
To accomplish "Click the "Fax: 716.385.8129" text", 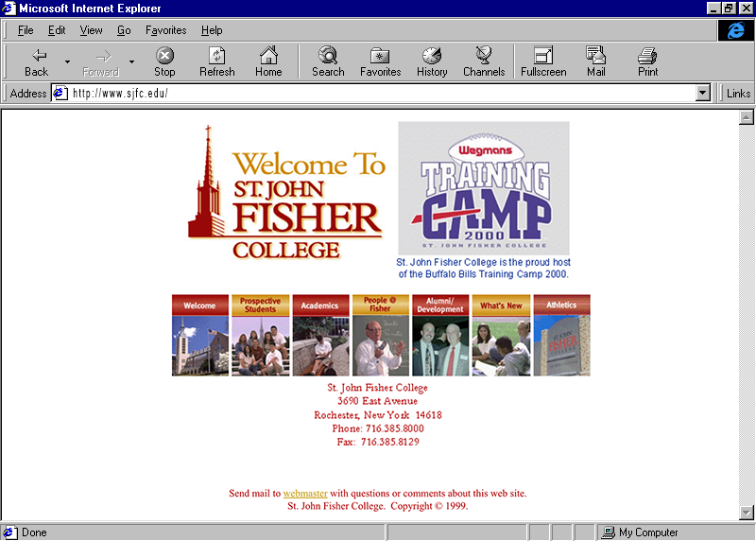I will coord(378,442).
